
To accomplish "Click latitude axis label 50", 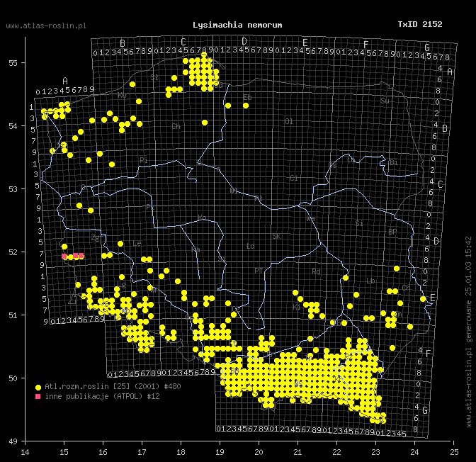I will tap(13, 378).
